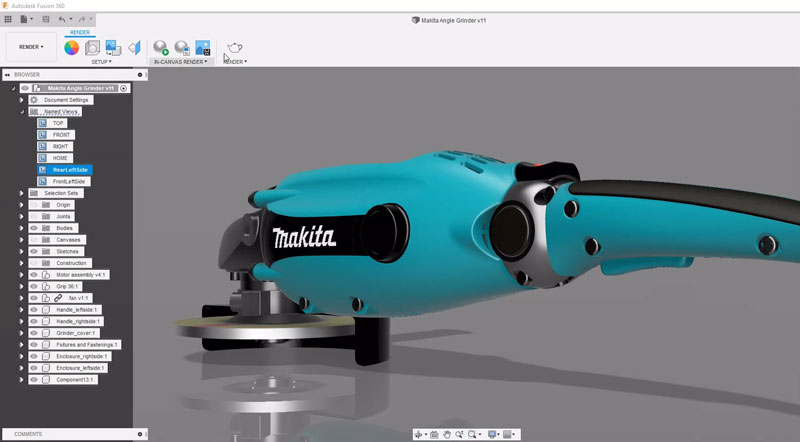Open the File menu icon
Viewport: 800px width, 442px height.
click(x=23, y=19)
